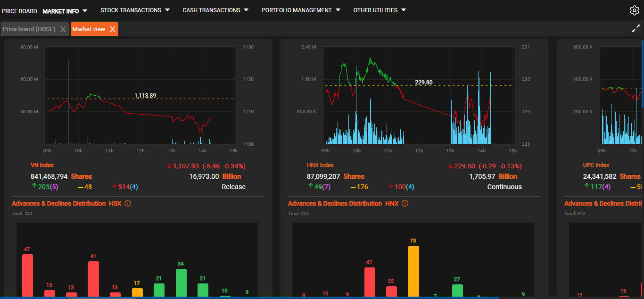
Task: Open the Cash Transactions dropdown arrow
Action: [246, 10]
